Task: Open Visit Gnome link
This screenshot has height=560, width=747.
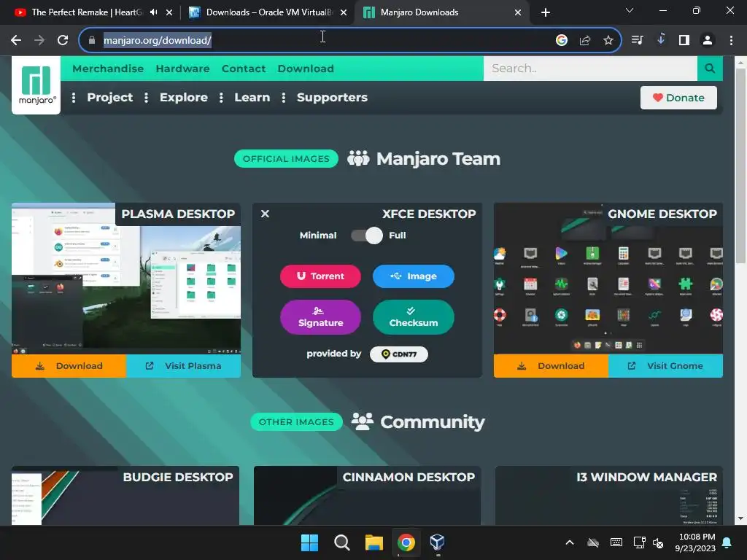Action: [x=665, y=366]
